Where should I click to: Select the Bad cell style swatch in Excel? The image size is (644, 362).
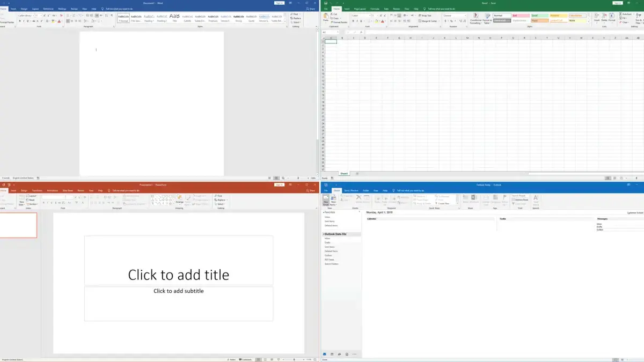520,16
